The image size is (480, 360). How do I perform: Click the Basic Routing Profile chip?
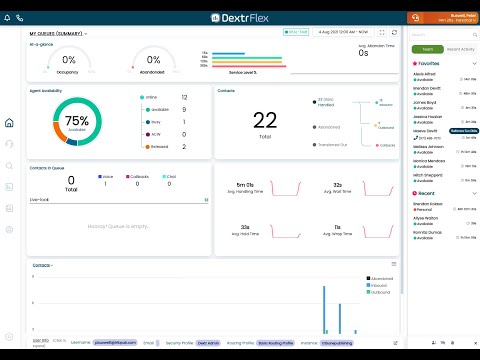[275, 343]
